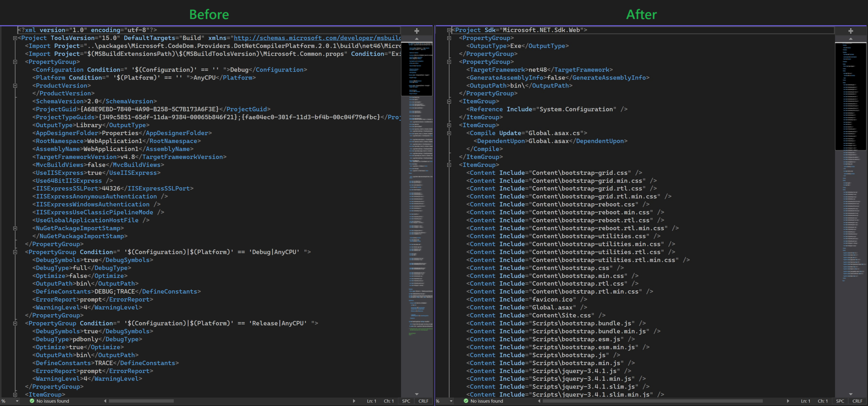Click 'Ln: 1' indicator in After pane
The height and width of the screenshot is (406, 868).
pos(806,401)
